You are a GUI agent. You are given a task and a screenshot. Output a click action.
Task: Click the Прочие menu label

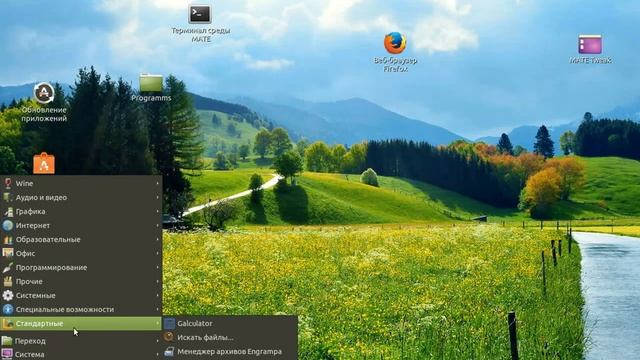[x=29, y=282]
